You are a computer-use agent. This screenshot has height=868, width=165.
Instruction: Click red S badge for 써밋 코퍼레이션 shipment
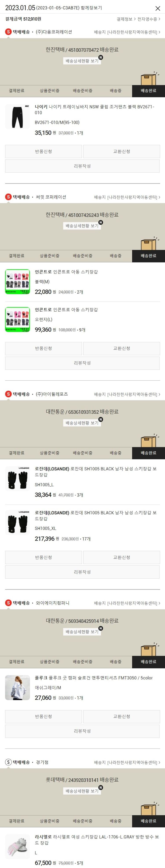tap(8, 197)
